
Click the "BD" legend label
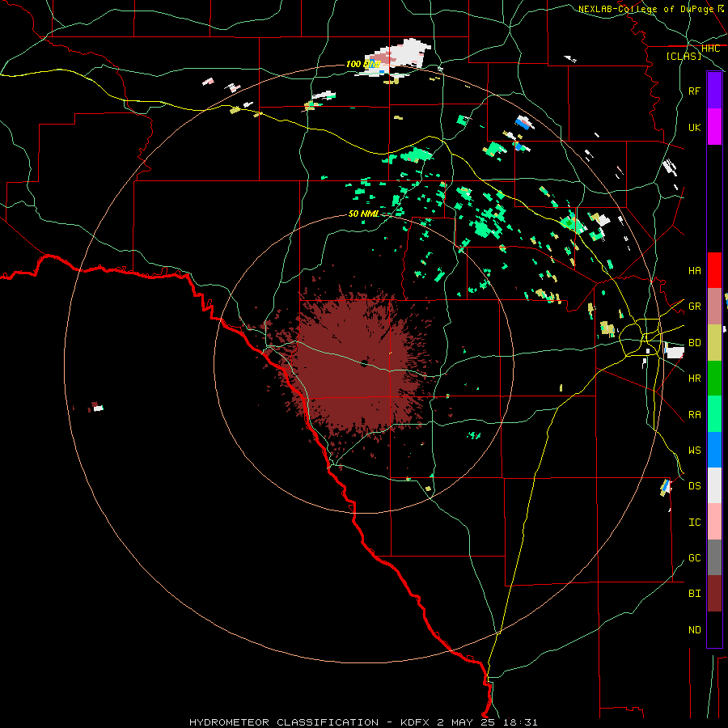(x=695, y=343)
